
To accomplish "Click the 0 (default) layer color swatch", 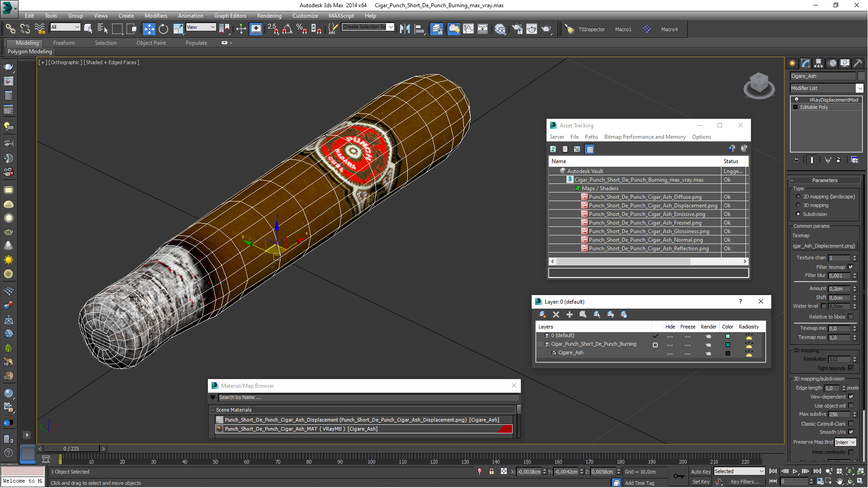I will coord(728,336).
